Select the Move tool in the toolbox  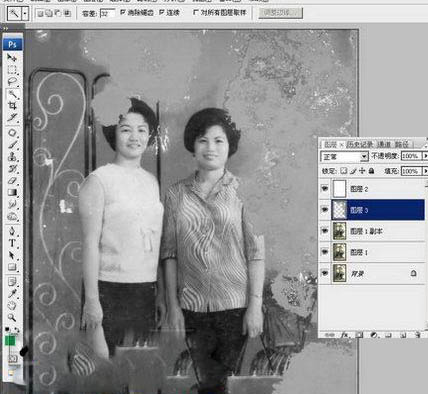[12, 58]
